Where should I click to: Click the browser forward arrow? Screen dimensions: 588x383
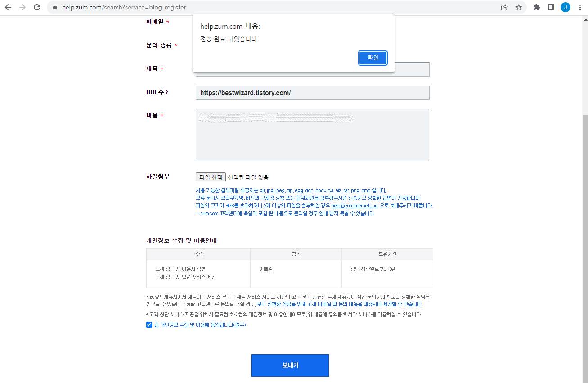22,7
